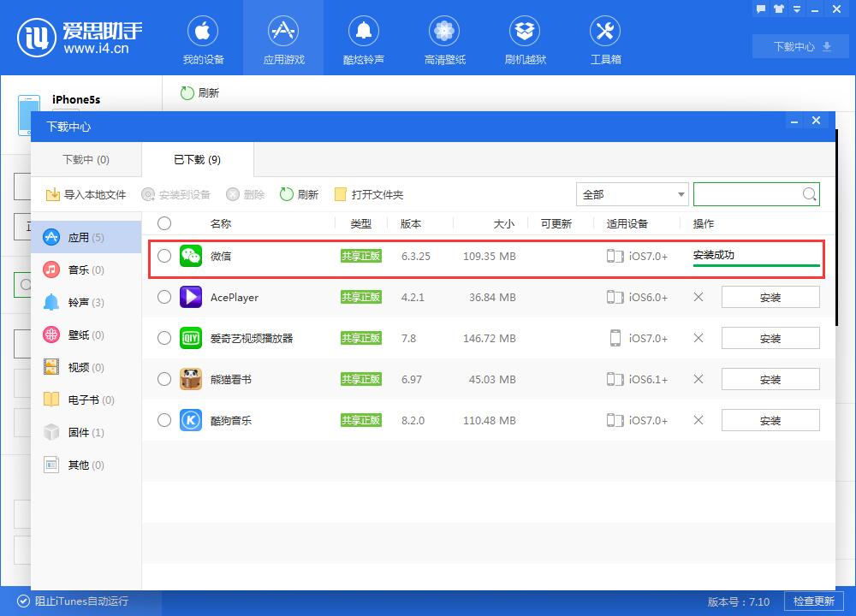Check the AcePlayer row selection circle
The height and width of the screenshot is (616, 856).
[163, 297]
